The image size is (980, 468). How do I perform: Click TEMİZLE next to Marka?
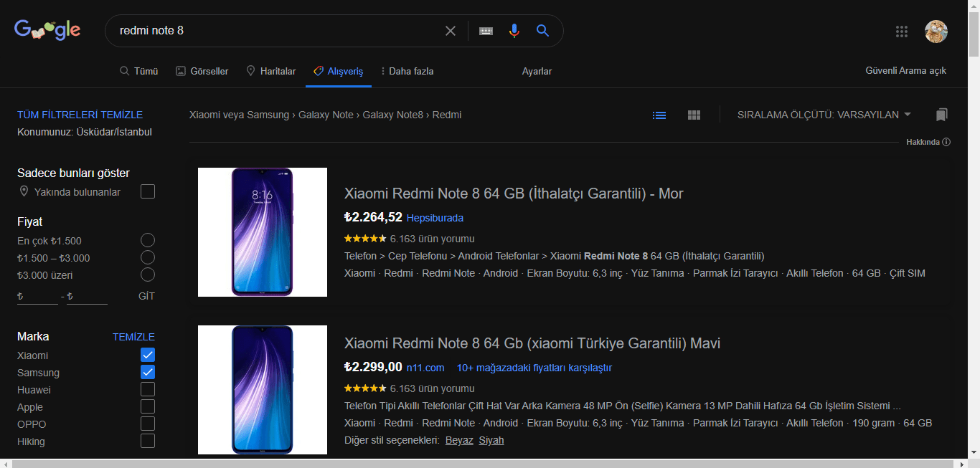pyautogui.click(x=133, y=337)
